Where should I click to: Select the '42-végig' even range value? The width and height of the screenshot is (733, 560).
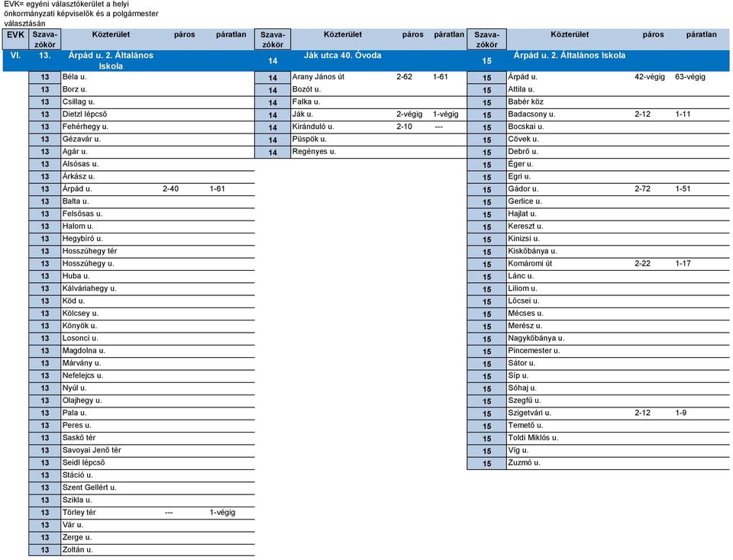coord(650,77)
